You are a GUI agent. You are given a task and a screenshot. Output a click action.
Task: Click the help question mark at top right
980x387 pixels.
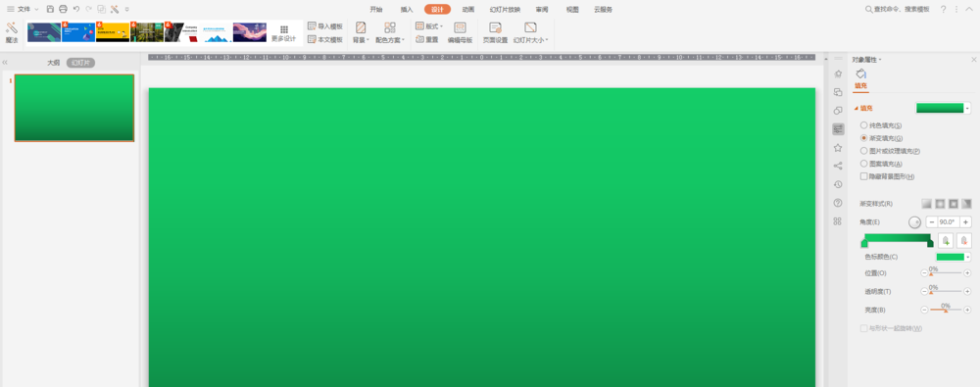pyautogui.click(x=943, y=10)
